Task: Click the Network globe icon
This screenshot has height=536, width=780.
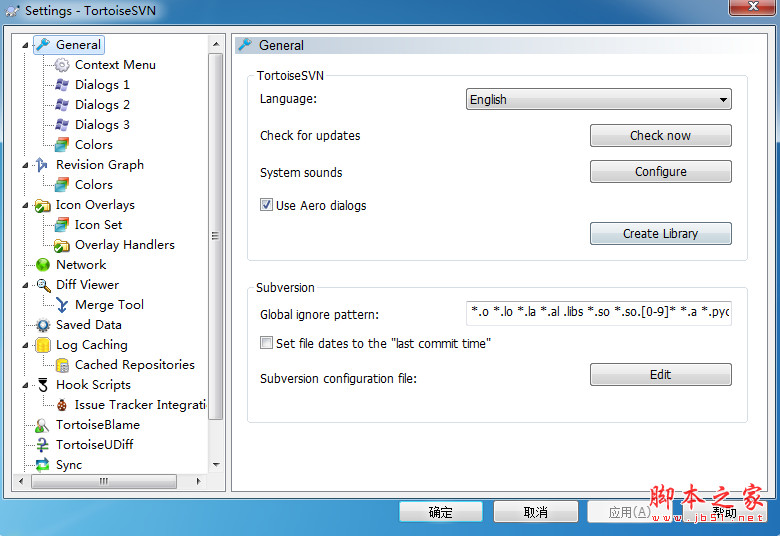Action: point(43,265)
